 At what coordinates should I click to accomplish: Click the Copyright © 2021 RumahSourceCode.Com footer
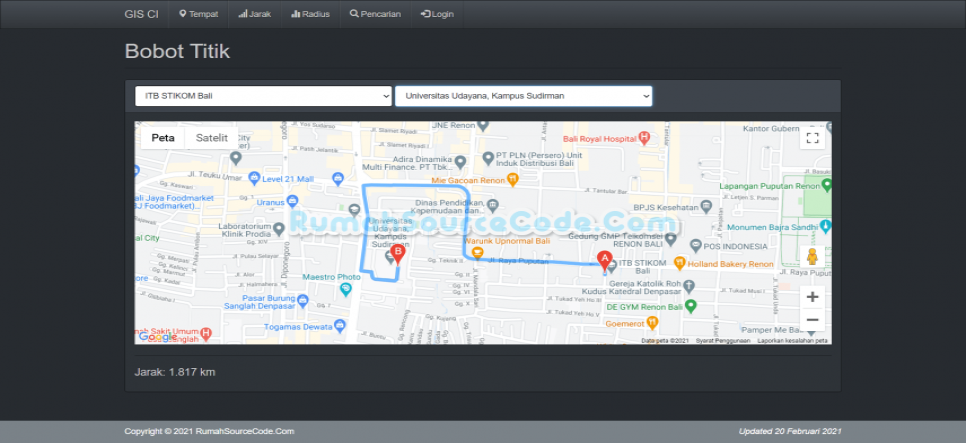pos(209,431)
